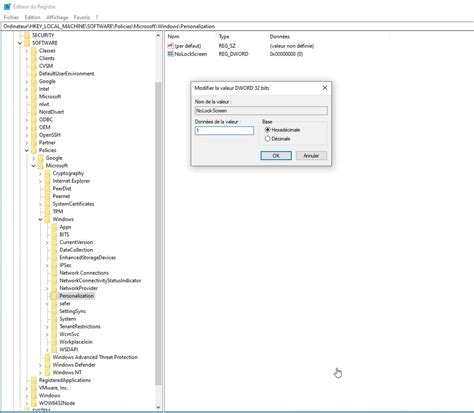Click the Classes folder icon
Screen dimensions: 474x413
[x=34, y=50]
